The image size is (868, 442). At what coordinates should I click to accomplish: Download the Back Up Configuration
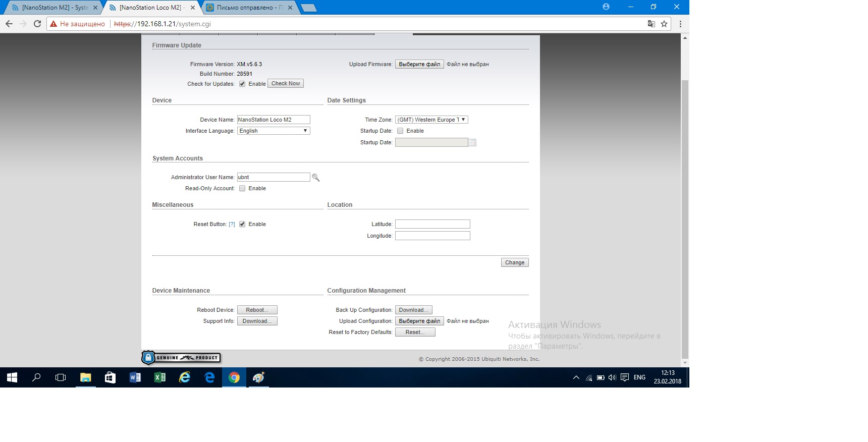coord(414,310)
